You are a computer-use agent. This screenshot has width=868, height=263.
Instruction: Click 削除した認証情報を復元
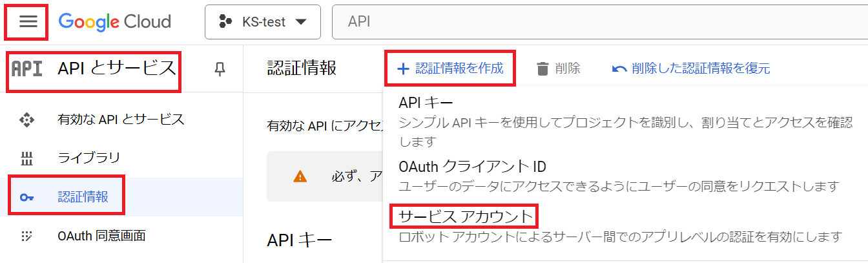point(700,68)
